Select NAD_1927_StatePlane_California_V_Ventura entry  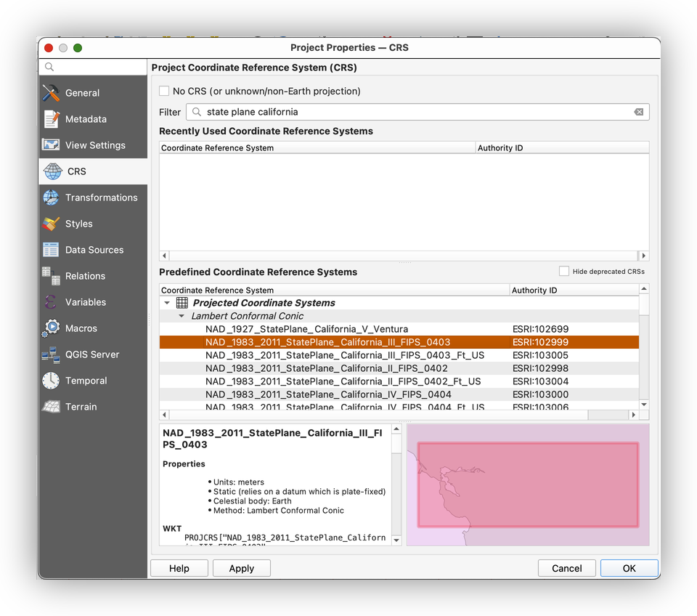click(x=306, y=329)
